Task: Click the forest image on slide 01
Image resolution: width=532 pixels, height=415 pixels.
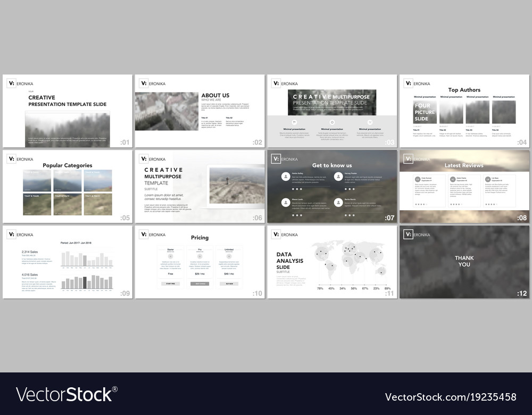Action: 68,130
